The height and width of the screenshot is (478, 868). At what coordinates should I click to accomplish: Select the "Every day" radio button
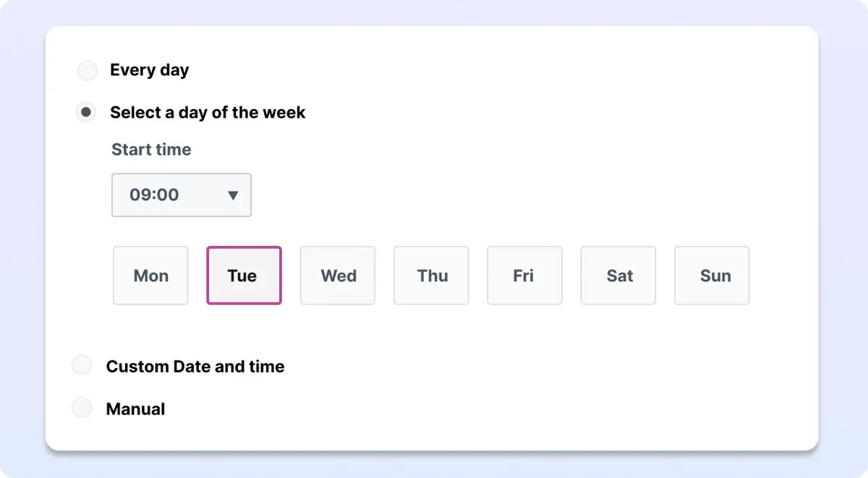(x=87, y=70)
